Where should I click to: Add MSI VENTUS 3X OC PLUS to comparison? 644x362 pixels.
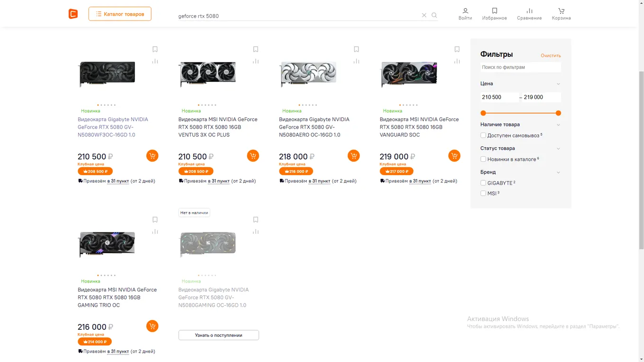click(256, 61)
